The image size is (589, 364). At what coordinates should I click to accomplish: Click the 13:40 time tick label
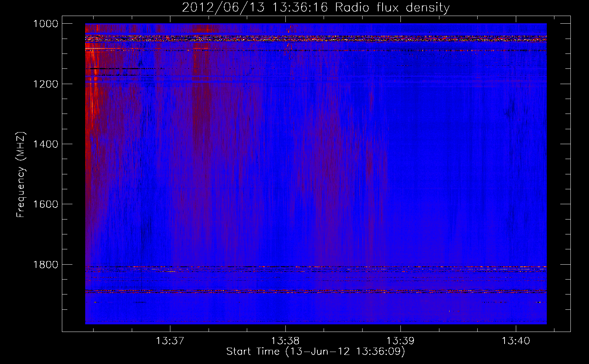516,341
